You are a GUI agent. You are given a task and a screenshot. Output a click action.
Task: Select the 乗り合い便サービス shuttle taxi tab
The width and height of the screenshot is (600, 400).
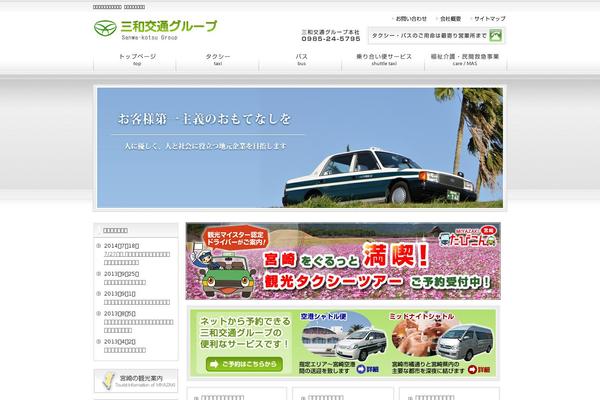tap(383, 59)
